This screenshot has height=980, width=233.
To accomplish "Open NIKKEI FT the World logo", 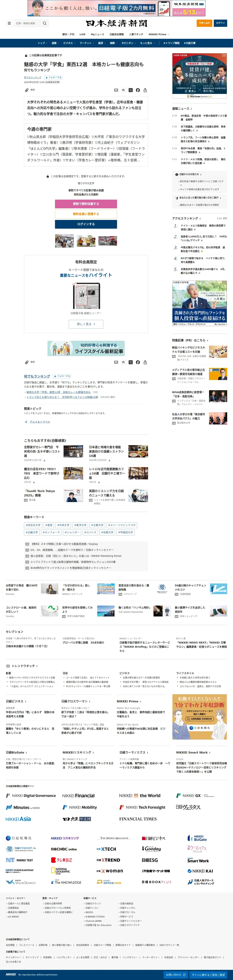I will click(140, 795).
